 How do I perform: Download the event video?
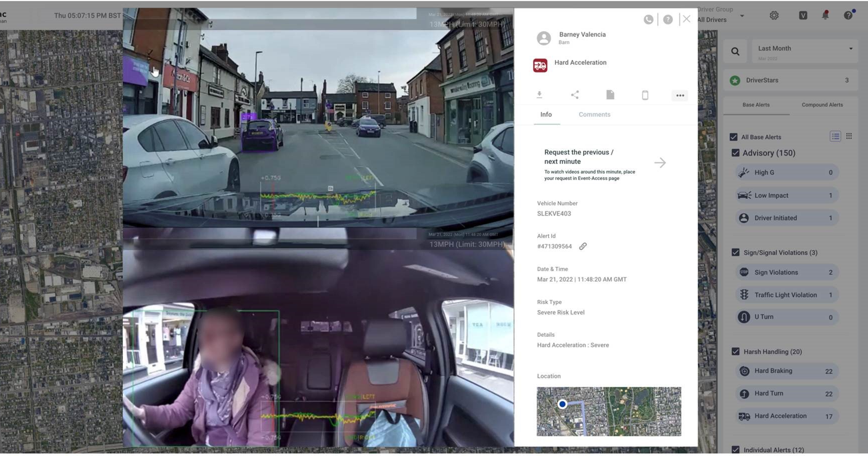[539, 94]
